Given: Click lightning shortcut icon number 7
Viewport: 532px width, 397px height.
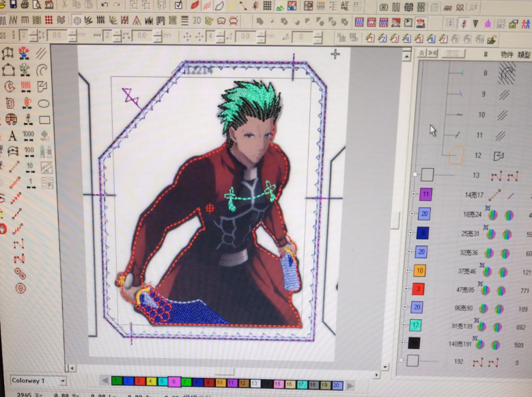Looking at the screenshot, I should point(443,39).
